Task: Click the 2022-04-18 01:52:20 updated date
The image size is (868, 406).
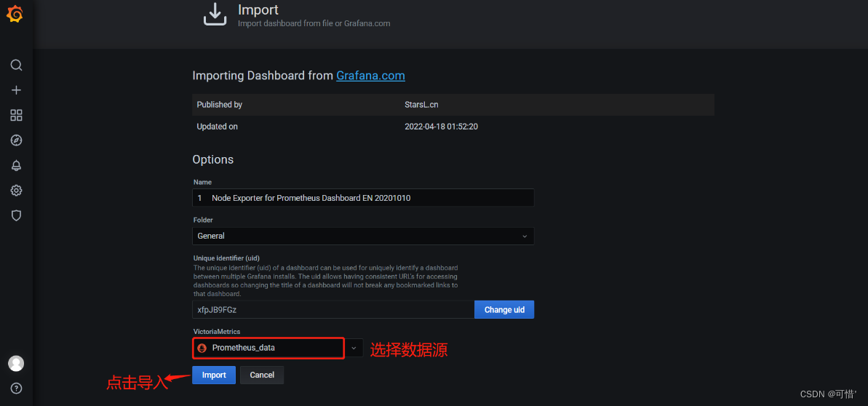Action: [441, 127]
